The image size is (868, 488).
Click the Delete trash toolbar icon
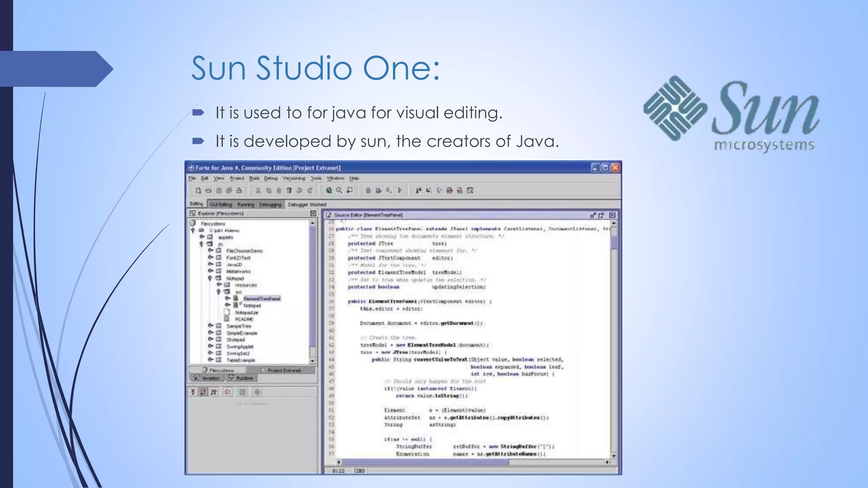pyautogui.click(x=289, y=191)
